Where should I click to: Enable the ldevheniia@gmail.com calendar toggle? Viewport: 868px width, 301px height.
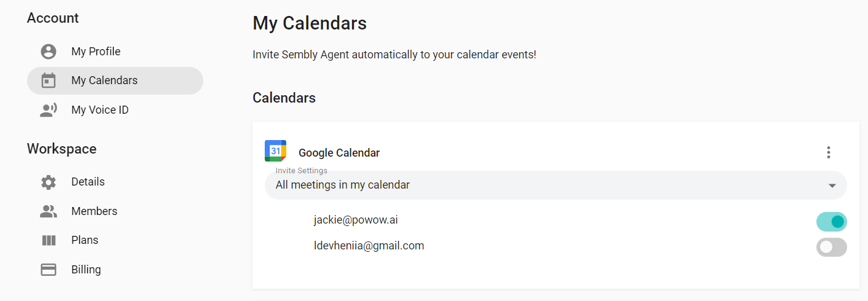pos(831,247)
